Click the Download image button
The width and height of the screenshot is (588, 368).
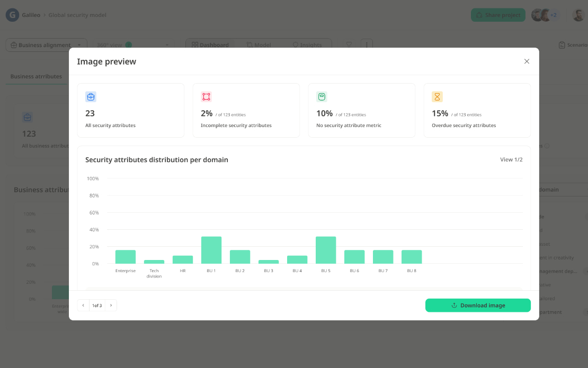tap(478, 306)
